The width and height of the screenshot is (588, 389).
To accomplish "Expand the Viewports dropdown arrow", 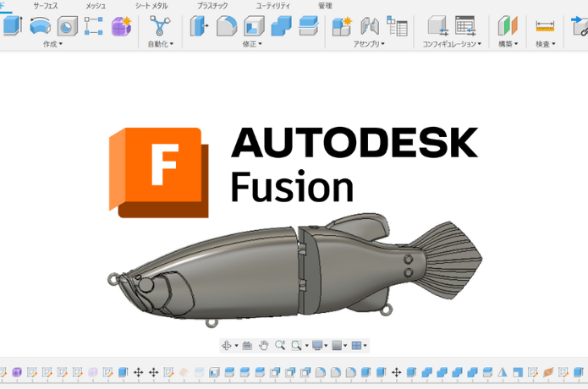I will click(x=365, y=346).
